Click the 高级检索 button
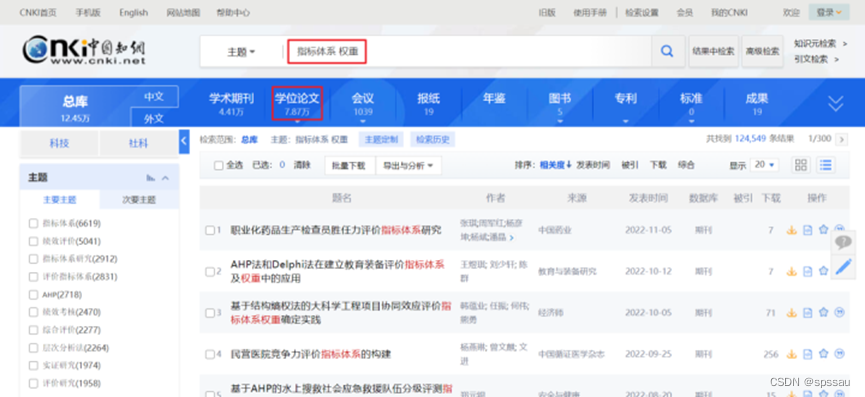865x397 pixels. coord(762,51)
